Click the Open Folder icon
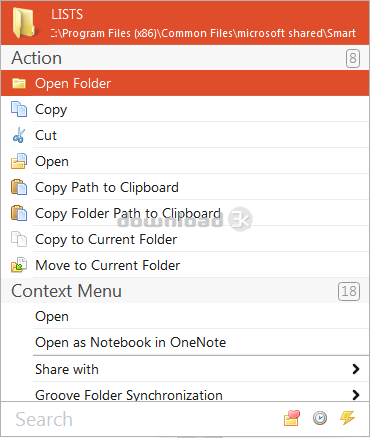The width and height of the screenshot is (371, 438). (x=19, y=83)
